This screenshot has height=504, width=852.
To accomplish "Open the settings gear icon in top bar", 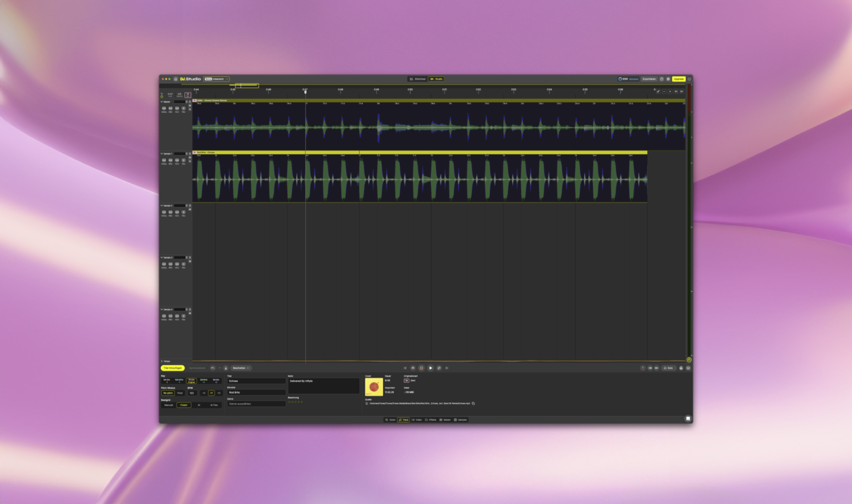I will click(668, 79).
